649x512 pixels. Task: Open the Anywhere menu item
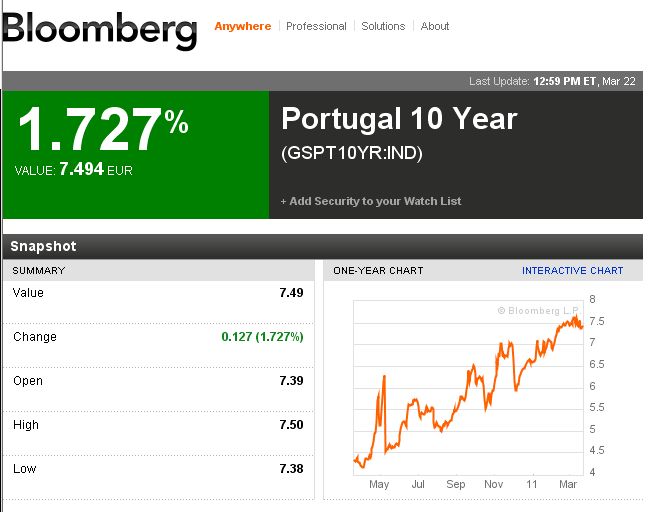243,26
